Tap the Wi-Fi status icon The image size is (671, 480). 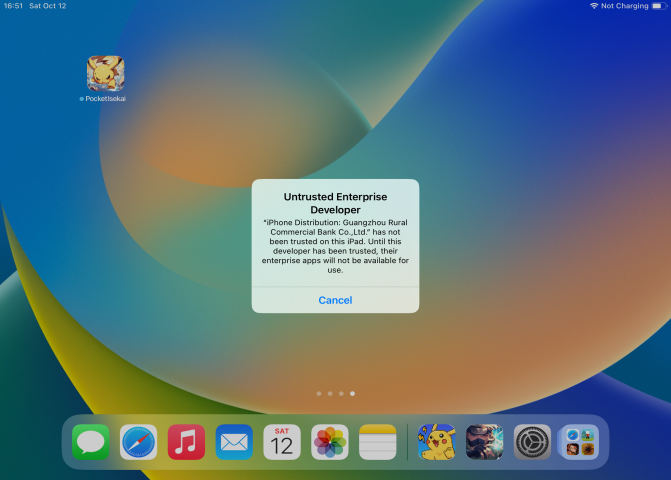pyautogui.click(x=594, y=6)
